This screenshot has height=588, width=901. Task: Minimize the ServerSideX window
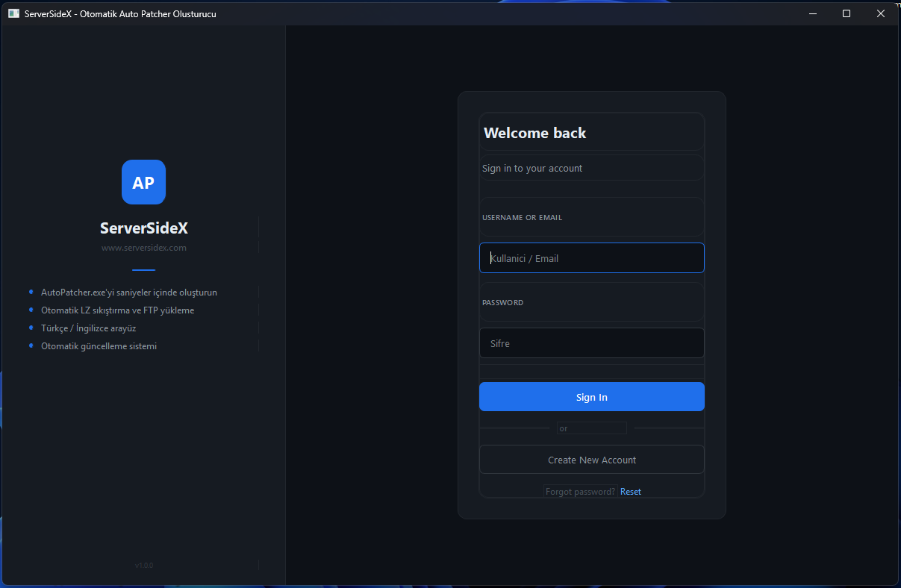[x=813, y=13]
